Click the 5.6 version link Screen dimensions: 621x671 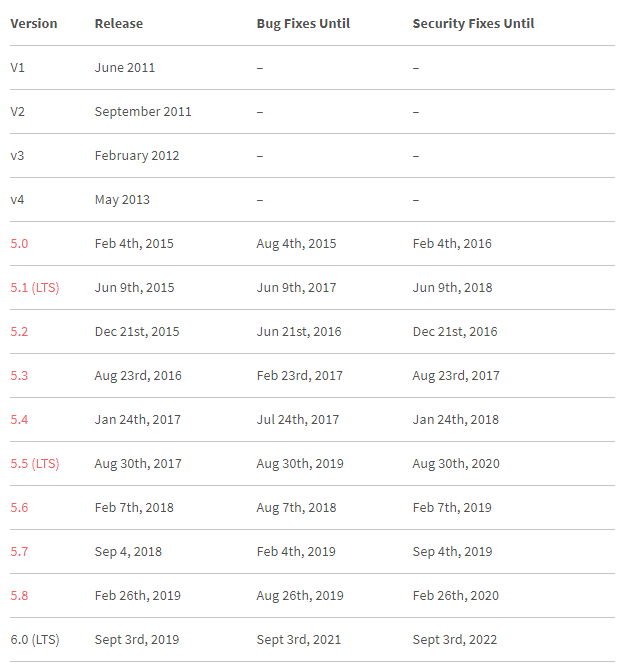19,508
